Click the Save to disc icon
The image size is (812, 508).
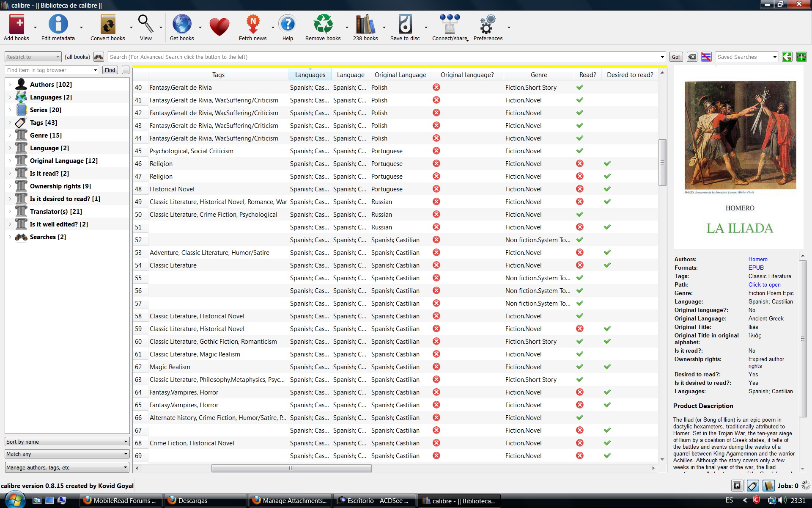405,25
